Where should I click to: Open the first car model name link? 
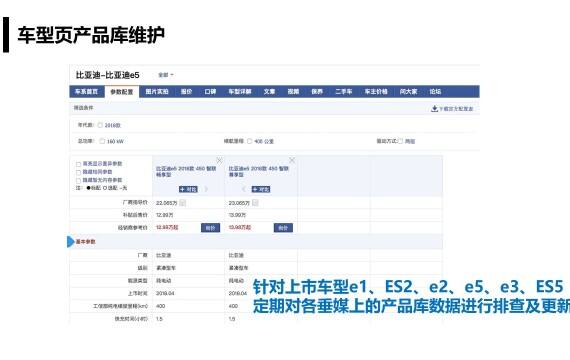tap(186, 172)
